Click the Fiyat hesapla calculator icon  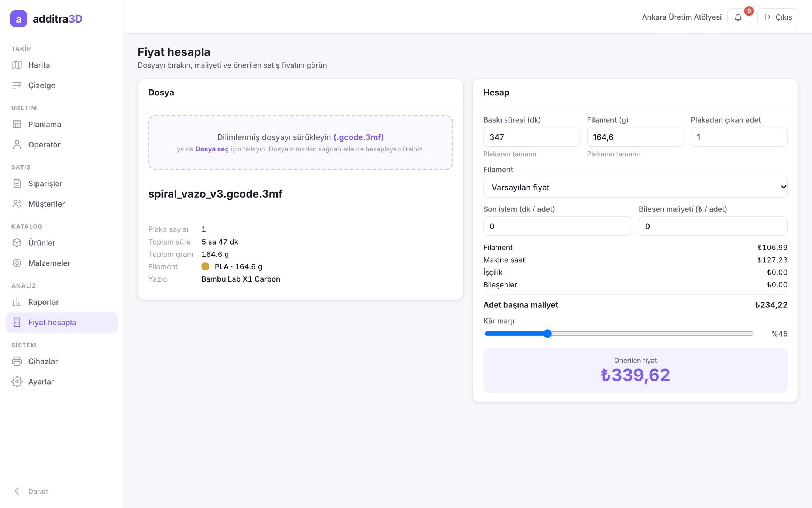point(17,323)
